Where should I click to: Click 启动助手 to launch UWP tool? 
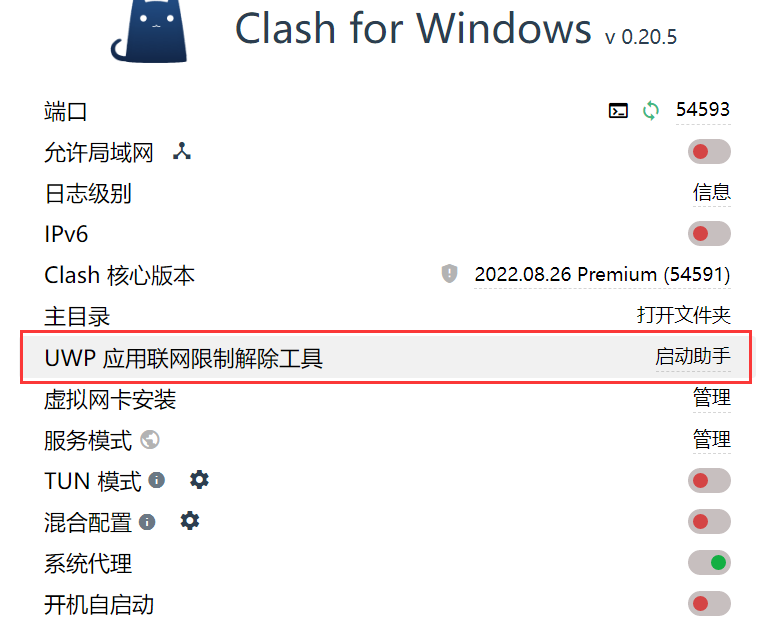click(x=693, y=357)
